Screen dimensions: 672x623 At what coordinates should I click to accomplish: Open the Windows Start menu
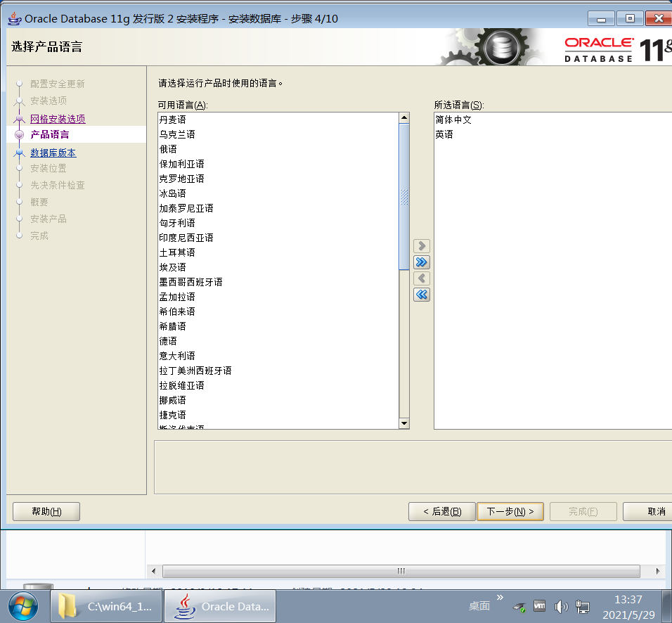coord(21,605)
